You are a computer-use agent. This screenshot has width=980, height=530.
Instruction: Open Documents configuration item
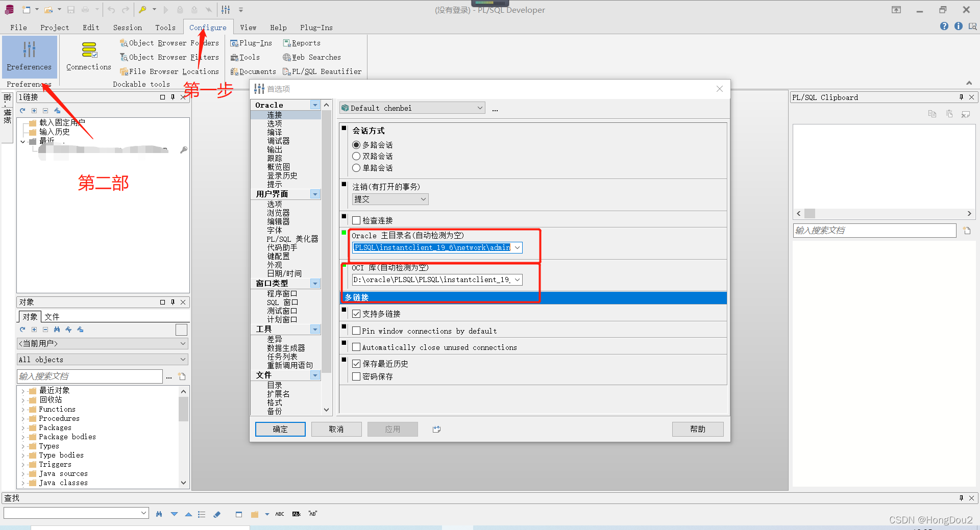253,72
